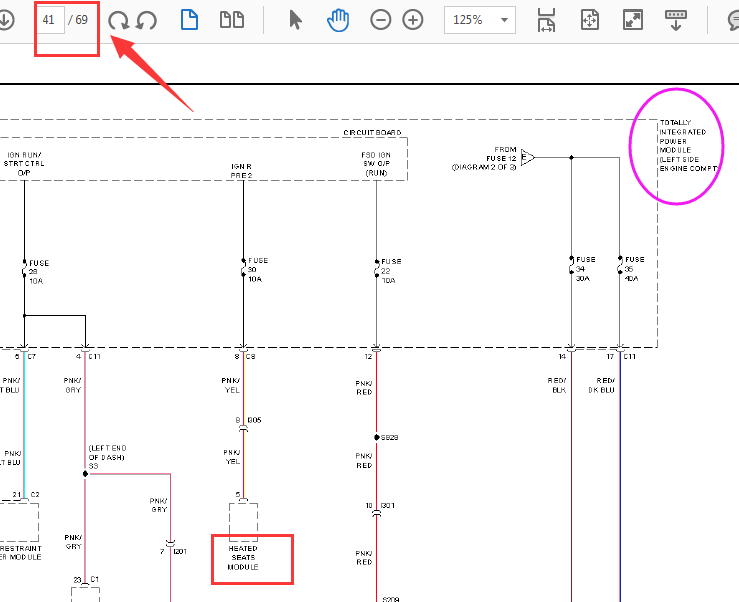Click the keyboard-style toolbar icon with down arrow
This screenshot has width=739, height=602.
click(676, 20)
